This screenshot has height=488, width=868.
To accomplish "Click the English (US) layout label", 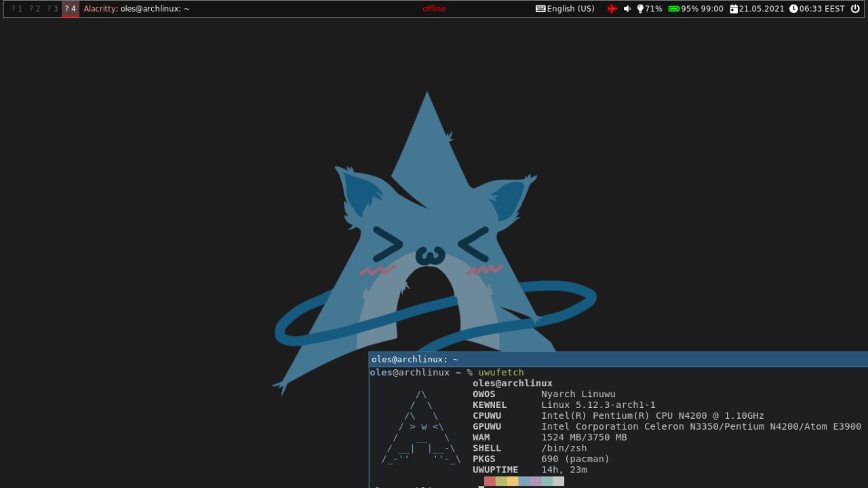I will (x=571, y=9).
